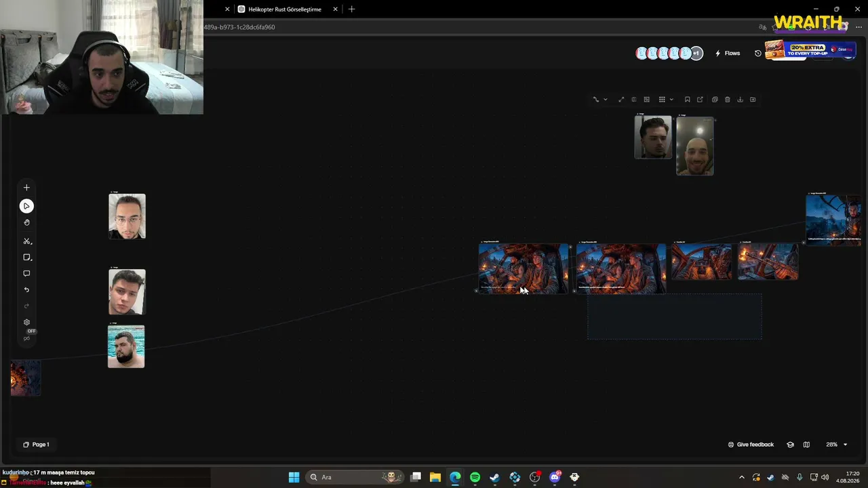The width and height of the screenshot is (868, 488).
Task: Open Spotify from taskbar
Action: pos(475,477)
